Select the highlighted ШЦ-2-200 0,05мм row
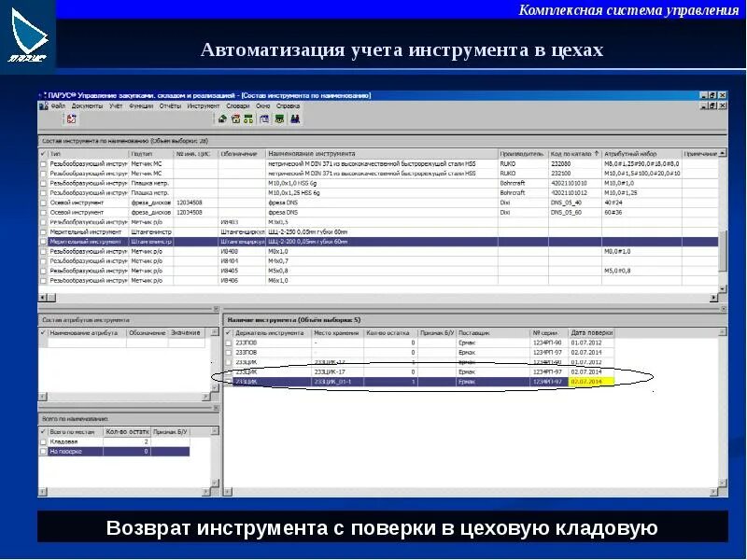The width and height of the screenshot is (747, 560). [x=379, y=242]
